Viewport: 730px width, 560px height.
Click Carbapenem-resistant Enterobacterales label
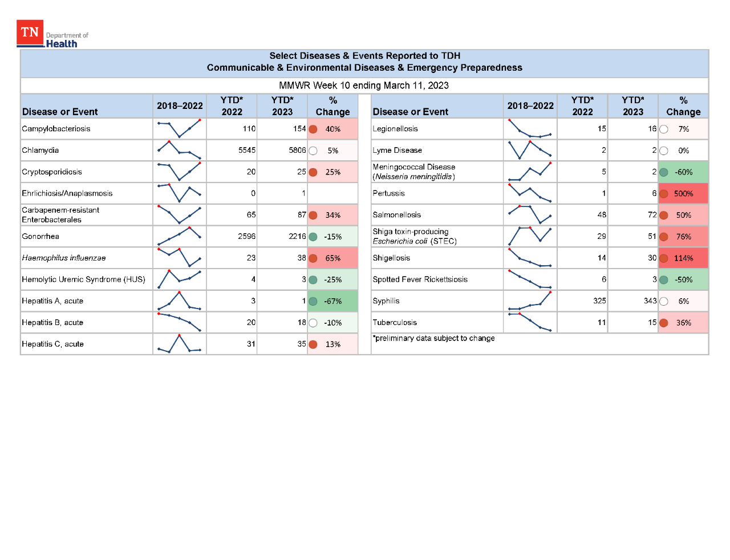pos(60,215)
